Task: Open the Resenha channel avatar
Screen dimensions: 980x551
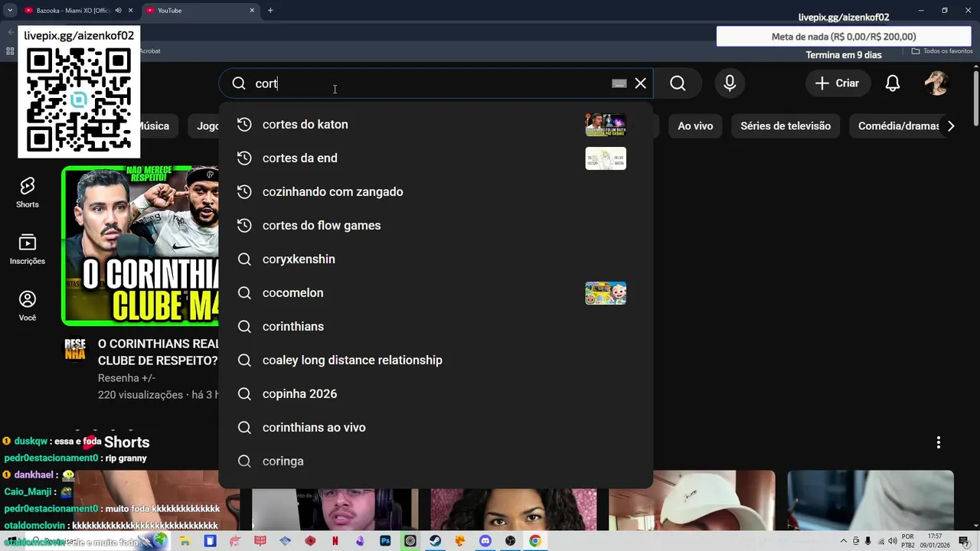Action: pos(75,350)
